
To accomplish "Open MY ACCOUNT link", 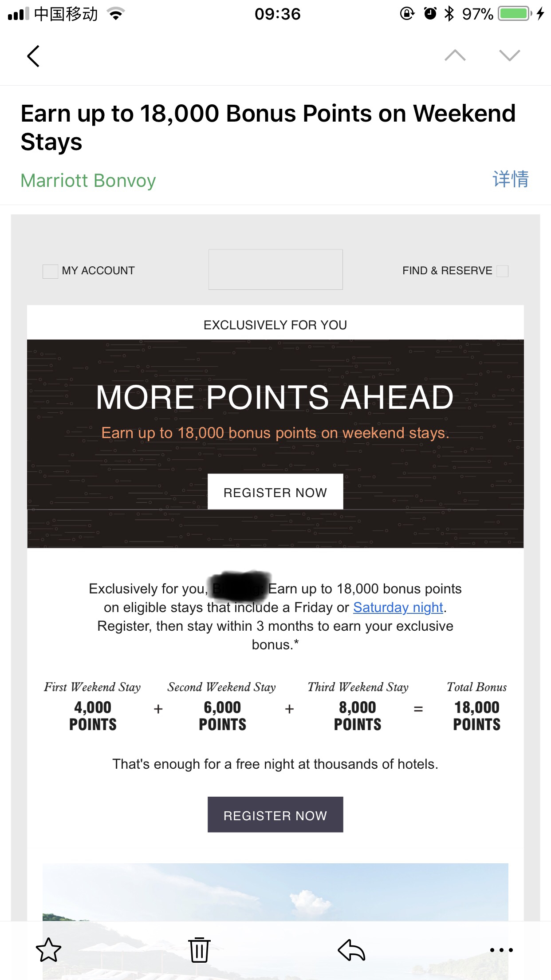I will [x=98, y=271].
